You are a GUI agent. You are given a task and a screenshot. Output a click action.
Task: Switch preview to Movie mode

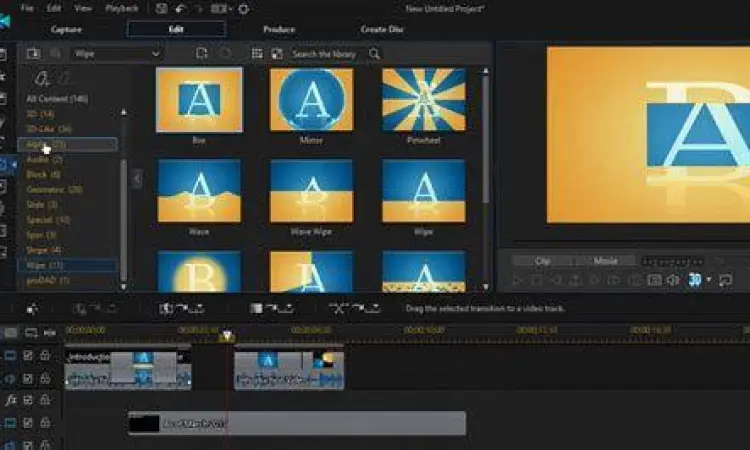[606, 261]
